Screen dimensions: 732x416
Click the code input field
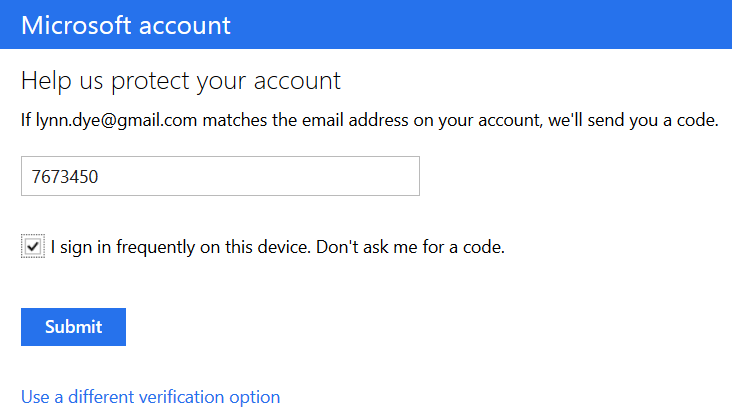coord(220,176)
